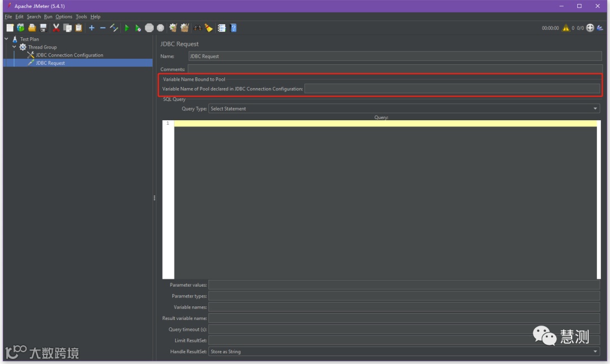Screen dimensions: 610x364
Task: Open the Tools menu
Action: pyautogui.click(x=81, y=17)
